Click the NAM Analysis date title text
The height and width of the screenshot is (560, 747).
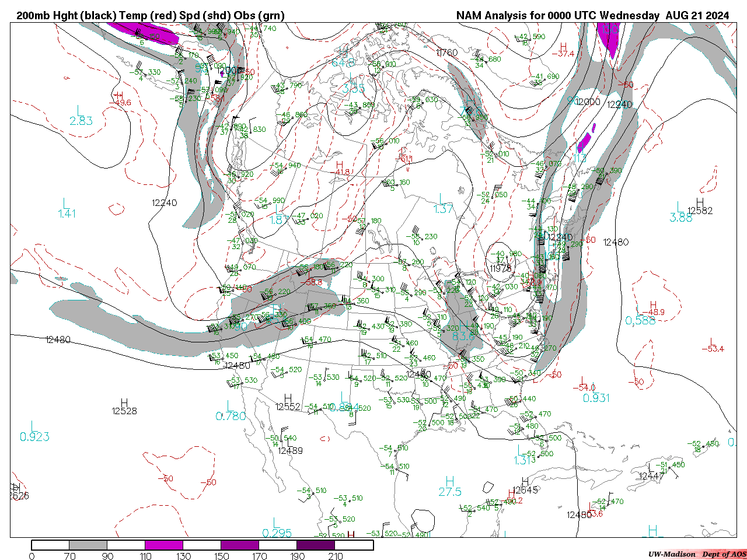point(592,16)
